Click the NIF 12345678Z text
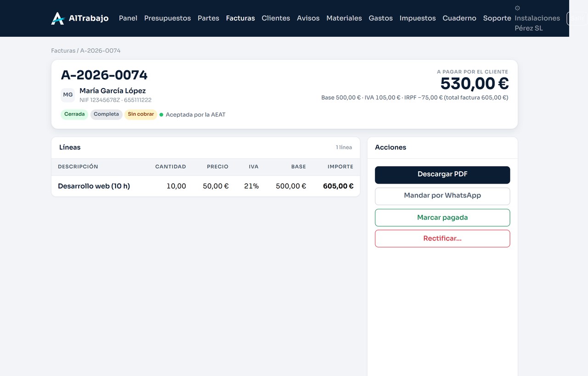The image size is (588, 376). click(x=100, y=100)
